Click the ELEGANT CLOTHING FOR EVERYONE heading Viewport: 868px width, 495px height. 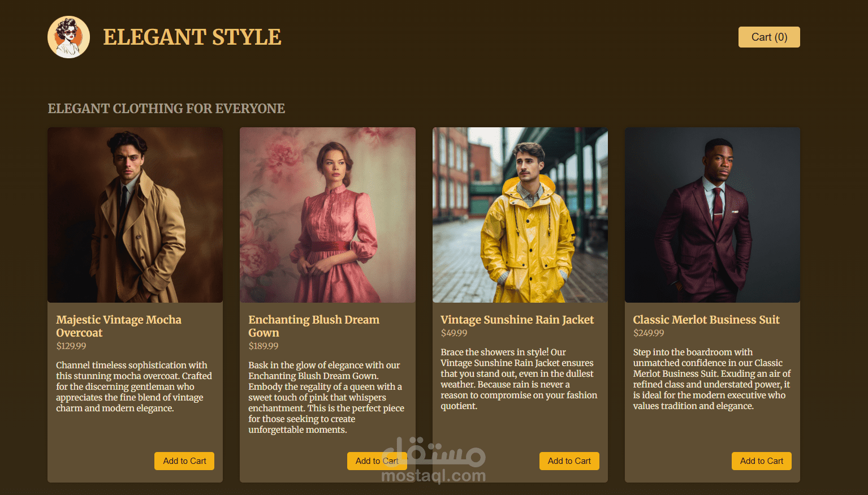coord(166,108)
